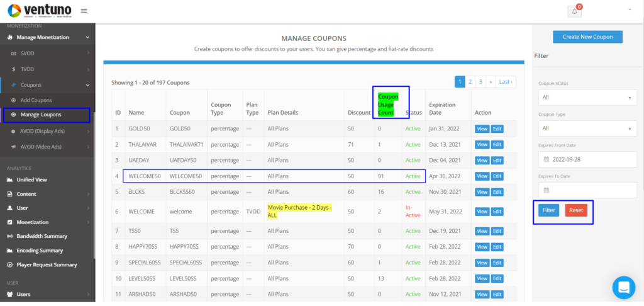Click calendar icon in Expires To Date
Viewport: 644px width, 306px height.
tap(547, 190)
